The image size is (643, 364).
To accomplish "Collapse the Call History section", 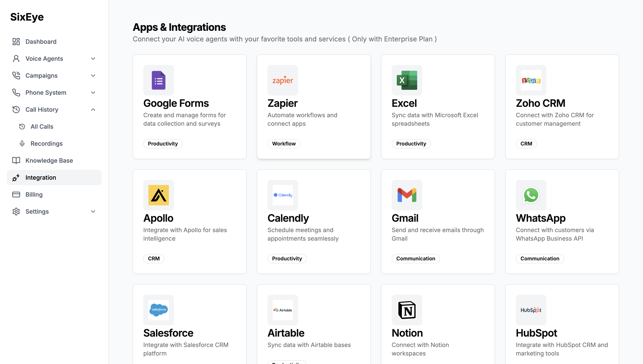I will pyautogui.click(x=93, y=110).
